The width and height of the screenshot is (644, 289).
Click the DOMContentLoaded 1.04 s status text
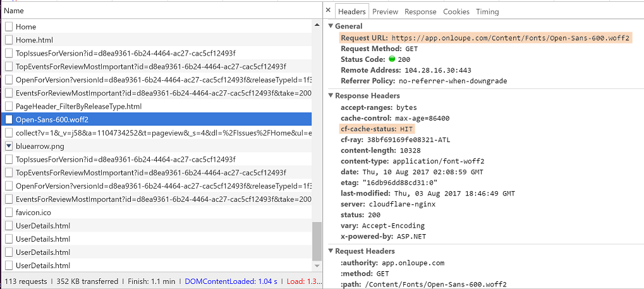[x=231, y=281]
